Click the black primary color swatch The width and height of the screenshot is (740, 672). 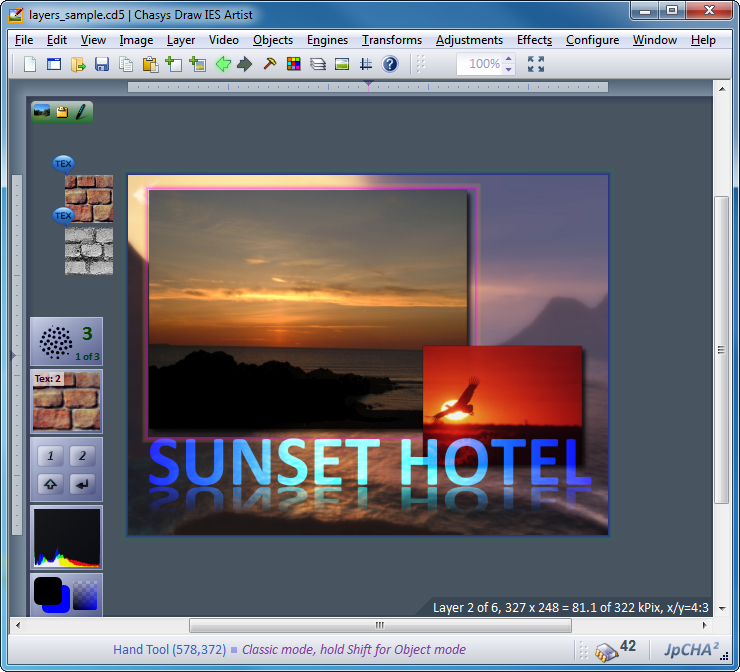47,590
